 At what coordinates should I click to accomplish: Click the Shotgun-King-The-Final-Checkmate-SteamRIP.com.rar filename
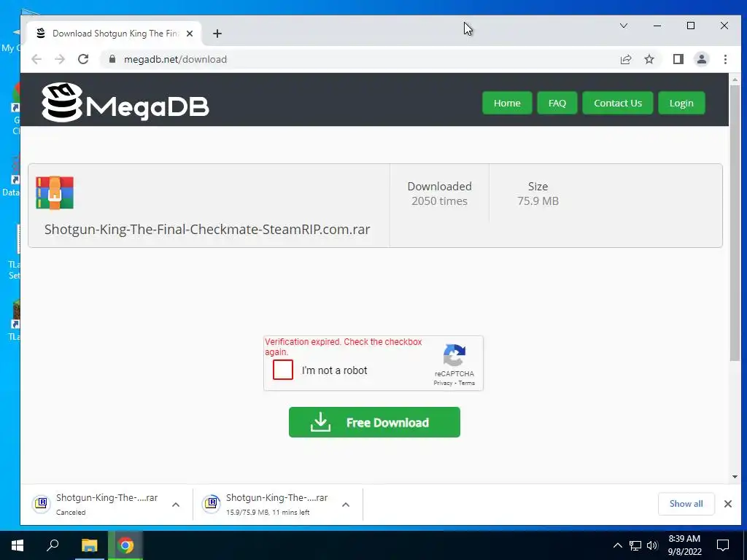tap(207, 229)
